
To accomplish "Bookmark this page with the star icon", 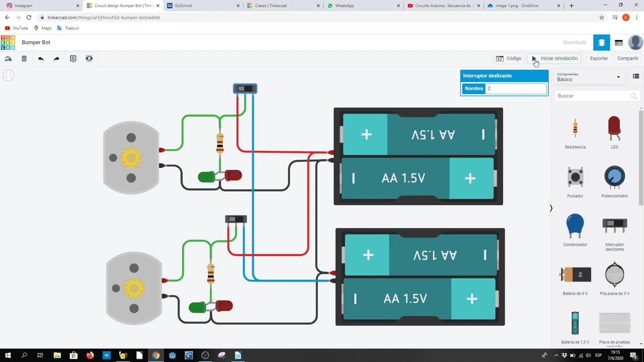I will click(x=602, y=18).
